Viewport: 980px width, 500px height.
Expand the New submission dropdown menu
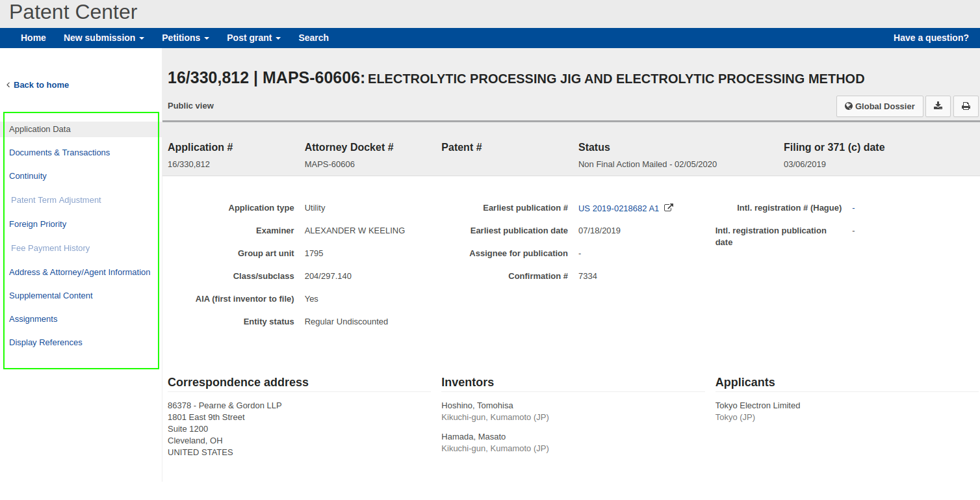click(x=103, y=38)
